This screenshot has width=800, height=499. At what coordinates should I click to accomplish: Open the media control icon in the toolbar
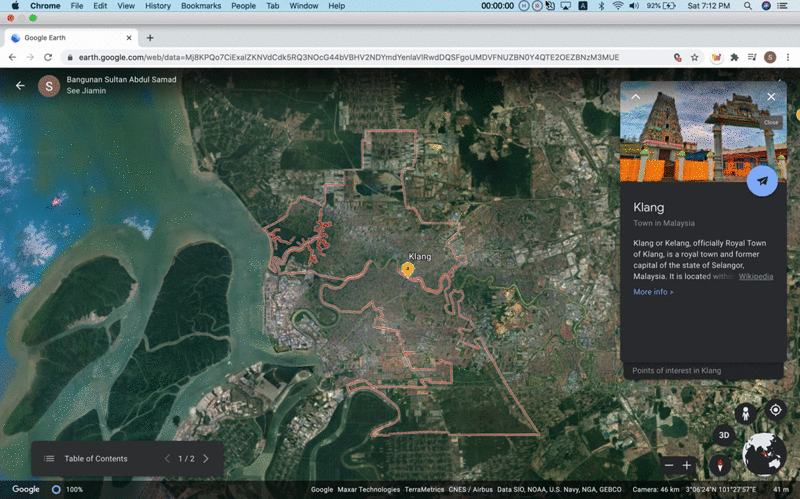point(752,57)
